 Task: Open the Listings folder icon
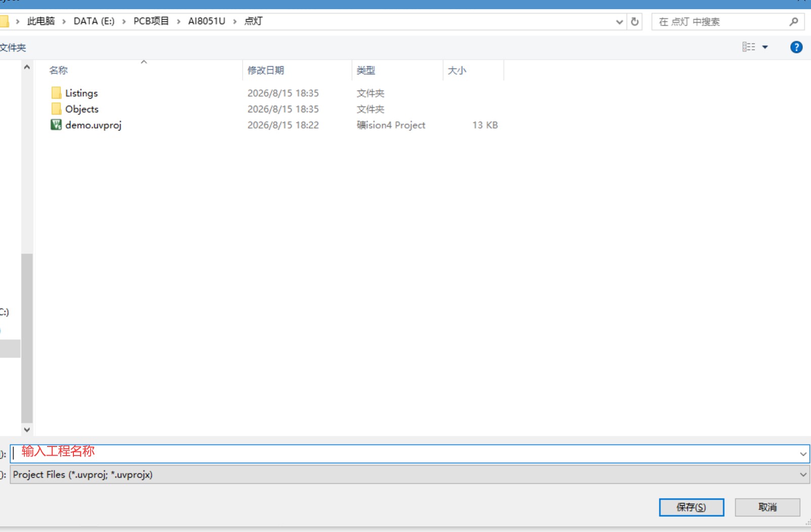(x=56, y=93)
